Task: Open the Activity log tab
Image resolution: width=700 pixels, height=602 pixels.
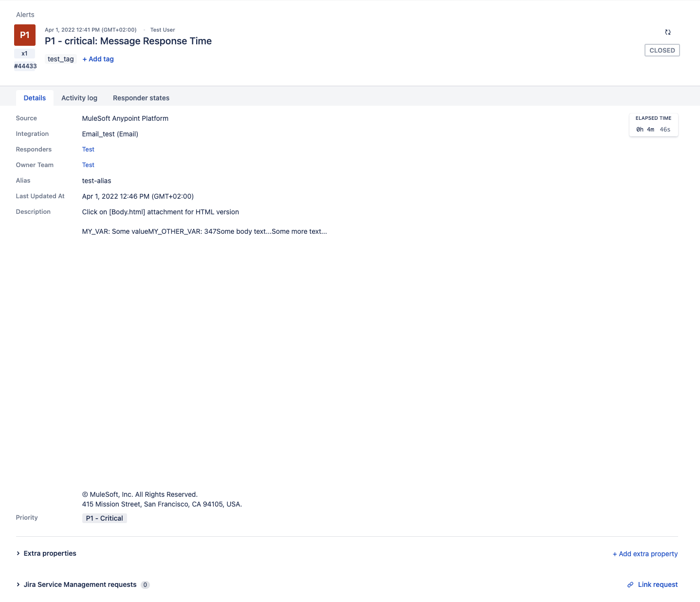Action: (79, 98)
